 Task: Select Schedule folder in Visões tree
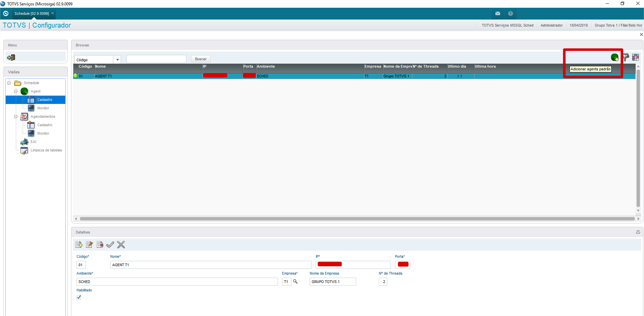point(31,83)
